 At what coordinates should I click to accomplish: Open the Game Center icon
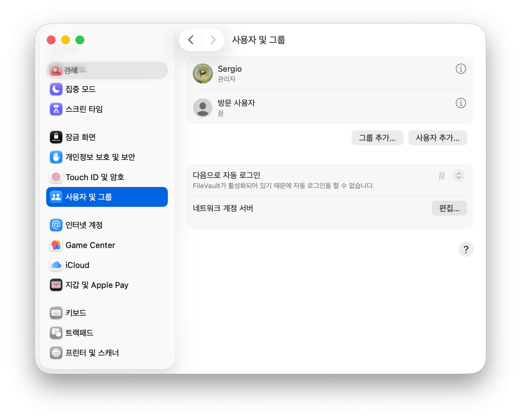[56, 245]
